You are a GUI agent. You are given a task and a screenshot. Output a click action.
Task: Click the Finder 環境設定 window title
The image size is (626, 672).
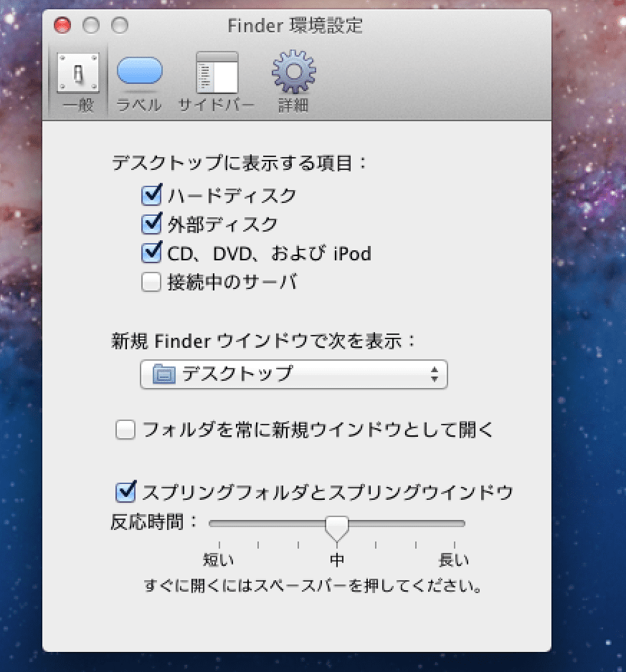point(295,26)
